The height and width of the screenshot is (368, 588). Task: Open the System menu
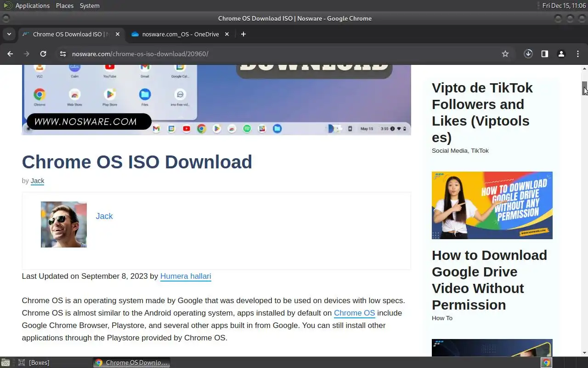(x=90, y=6)
